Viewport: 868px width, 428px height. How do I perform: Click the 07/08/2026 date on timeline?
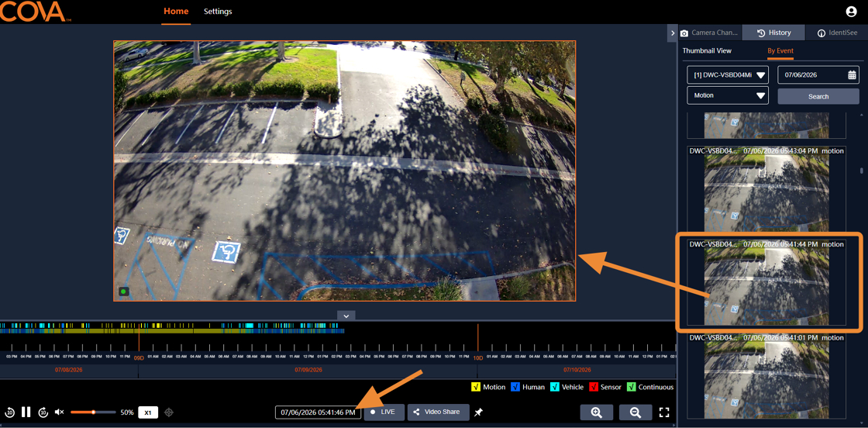(69, 369)
